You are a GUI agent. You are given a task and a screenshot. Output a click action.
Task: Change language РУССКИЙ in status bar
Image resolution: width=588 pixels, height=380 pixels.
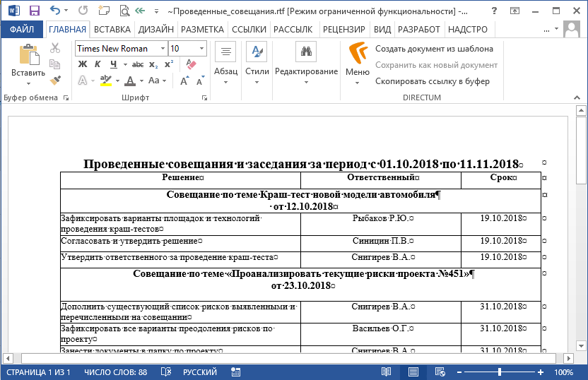tap(200, 372)
